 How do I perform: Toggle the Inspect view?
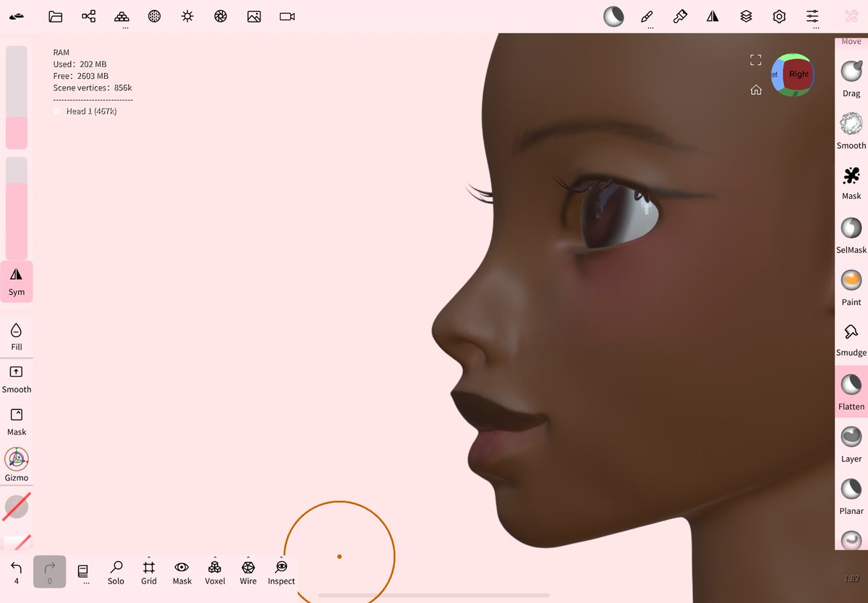pyautogui.click(x=281, y=572)
